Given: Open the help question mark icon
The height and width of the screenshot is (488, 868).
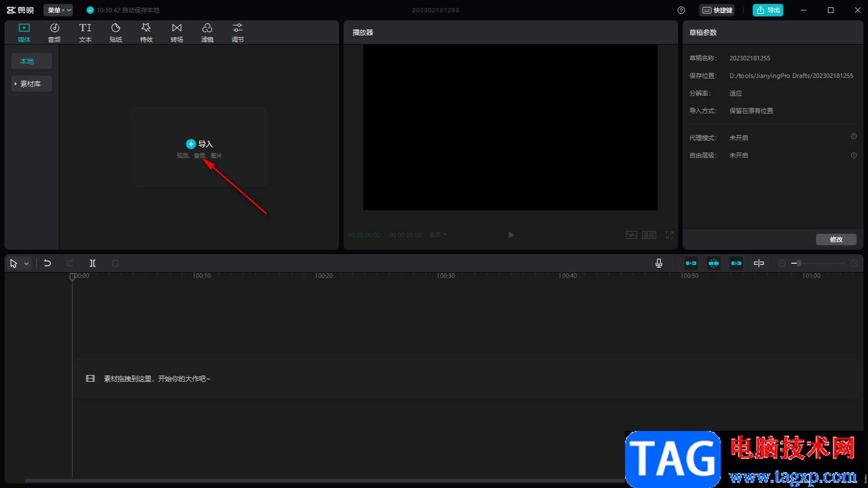Looking at the screenshot, I should 681,10.
